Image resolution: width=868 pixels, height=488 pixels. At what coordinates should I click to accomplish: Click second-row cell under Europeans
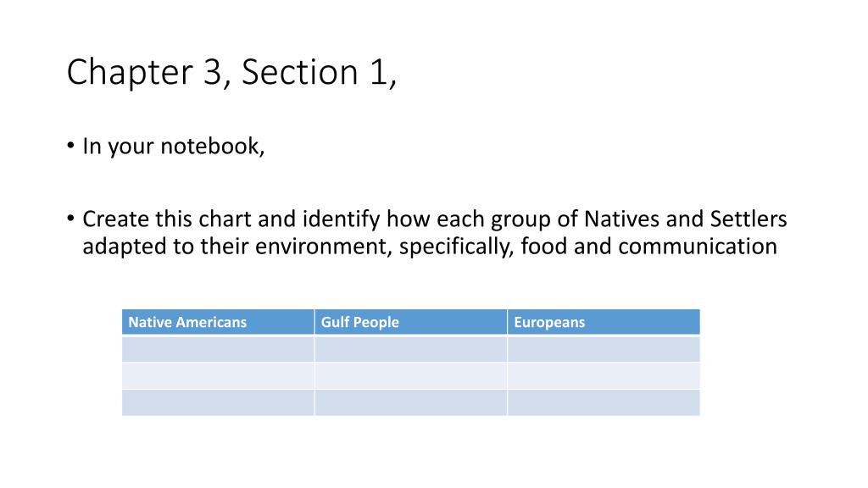pyautogui.click(x=604, y=375)
